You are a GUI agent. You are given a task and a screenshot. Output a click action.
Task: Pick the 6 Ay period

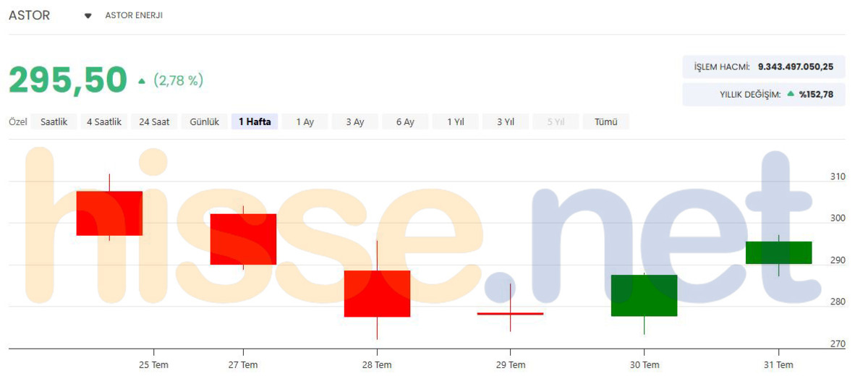[x=405, y=121]
